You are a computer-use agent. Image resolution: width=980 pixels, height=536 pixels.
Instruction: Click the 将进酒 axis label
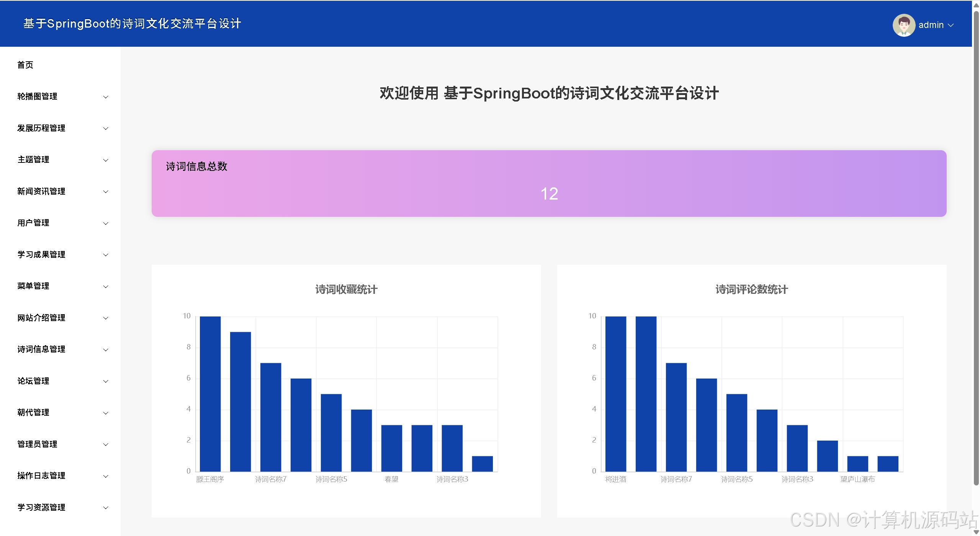tap(616, 479)
